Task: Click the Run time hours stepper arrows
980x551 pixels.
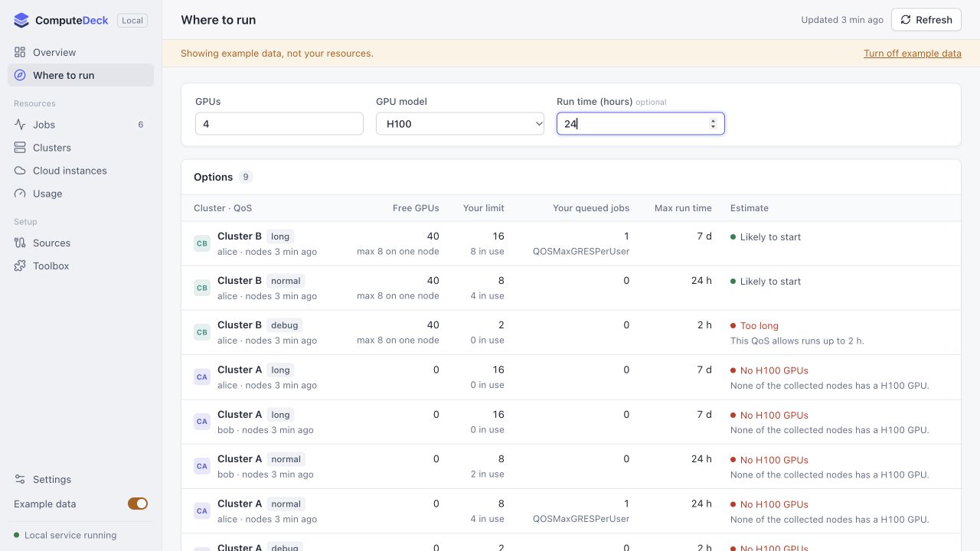Action: (713, 124)
